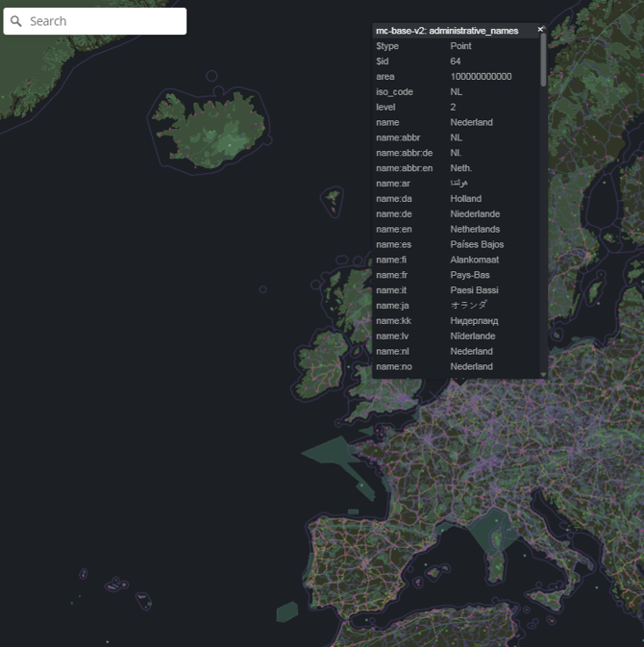This screenshot has height=647, width=644.
Task: Click the name:fr value Pays-Bas
Action: pyautogui.click(x=470, y=275)
